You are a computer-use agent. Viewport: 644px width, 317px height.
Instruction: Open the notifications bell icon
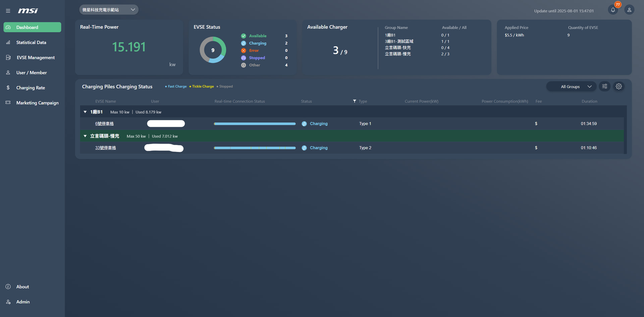tap(613, 10)
